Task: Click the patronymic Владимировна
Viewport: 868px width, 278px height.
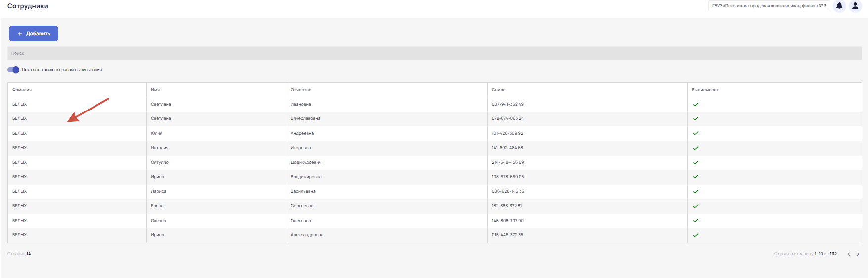Action: point(306,177)
